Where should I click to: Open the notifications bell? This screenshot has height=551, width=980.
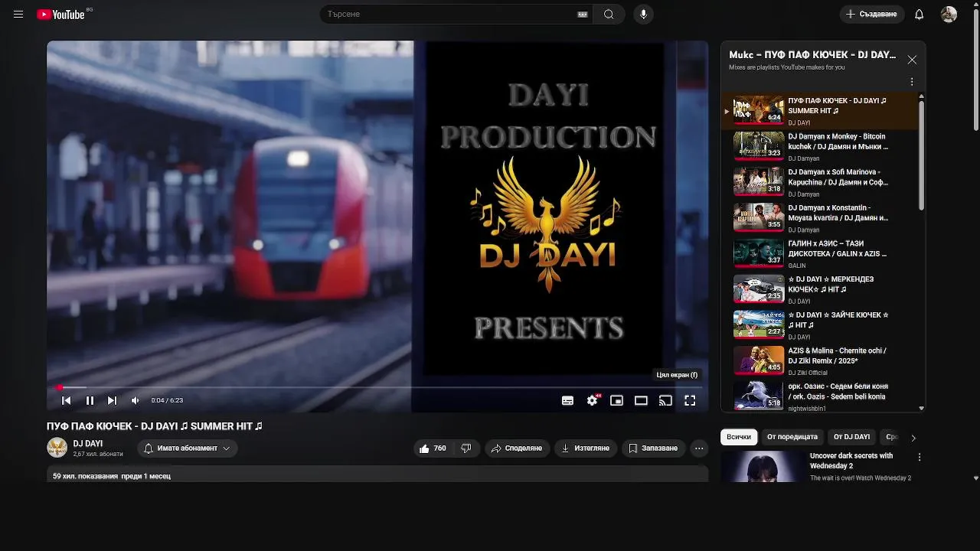pos(919,15)
